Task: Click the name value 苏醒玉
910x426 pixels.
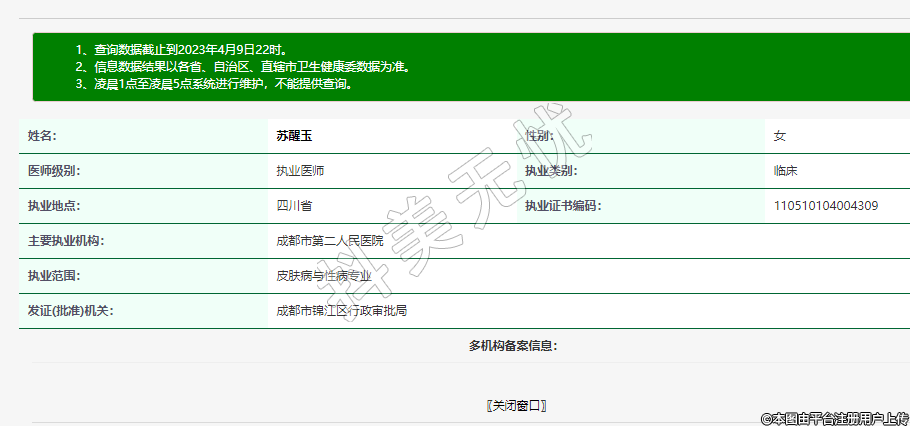Action: point(294,136)
